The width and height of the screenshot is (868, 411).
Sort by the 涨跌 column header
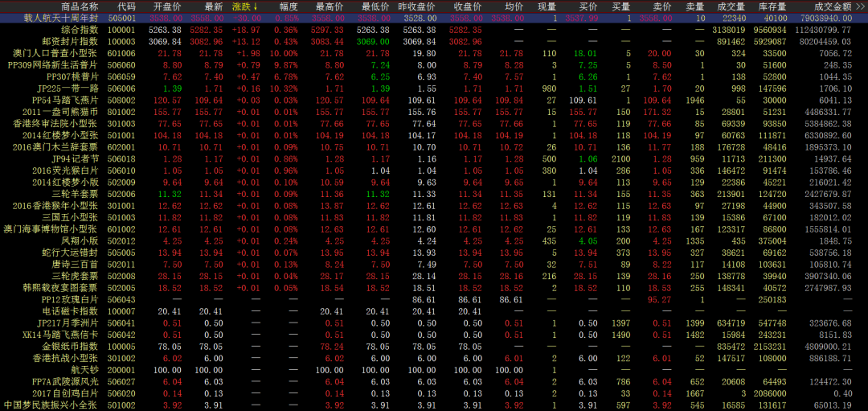[244, 7]
